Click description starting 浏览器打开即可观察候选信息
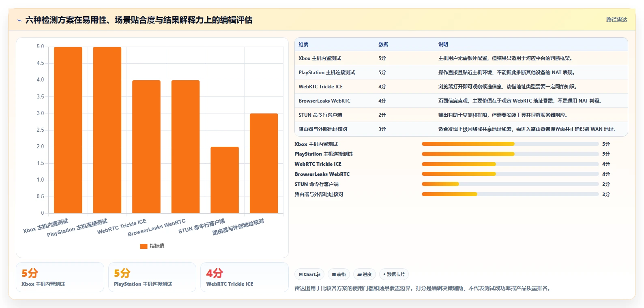The image size is (644, 308). [x=508, y=87]
